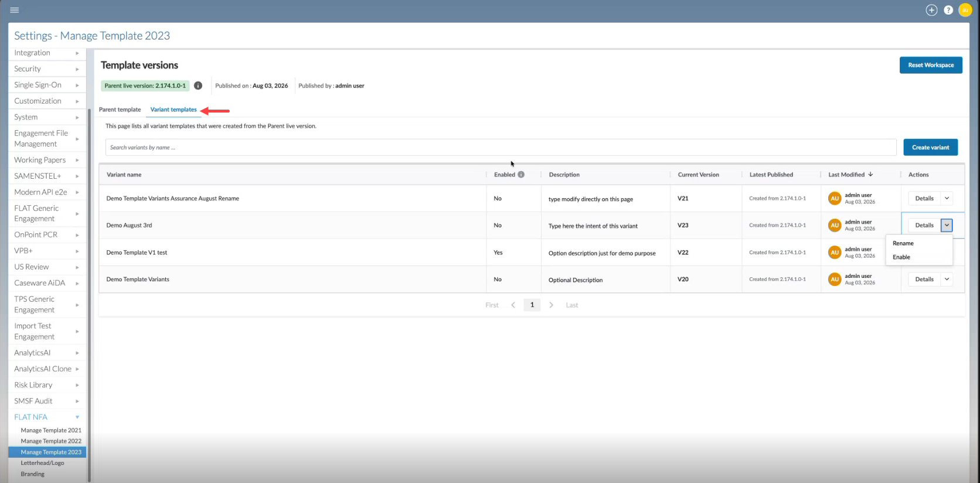
Task: Click AU avatar in Demo August 3rd row
Action: tap(835, 225)
